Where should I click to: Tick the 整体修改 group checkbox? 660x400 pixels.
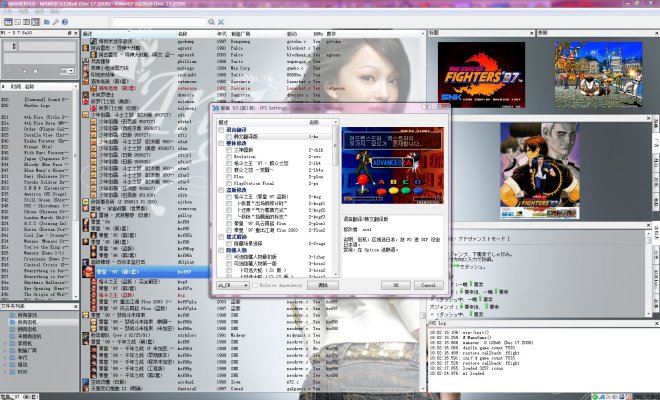(x=221, y=144)
